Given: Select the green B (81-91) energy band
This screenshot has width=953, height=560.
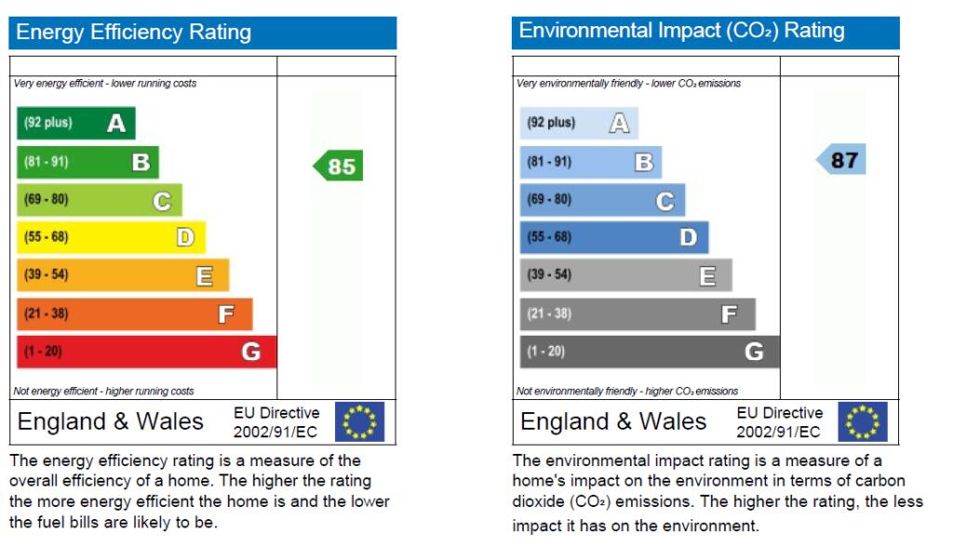Looking at the screenshot, I should [88, 162].
